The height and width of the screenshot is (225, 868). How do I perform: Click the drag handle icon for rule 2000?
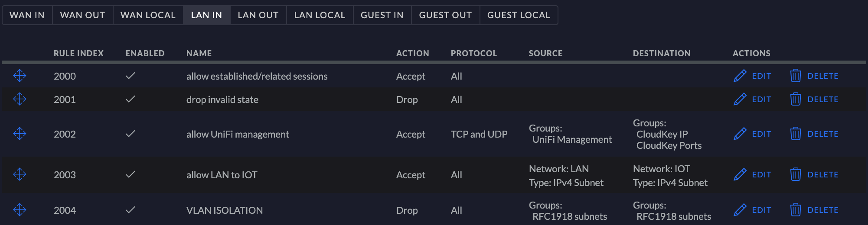(x=20, y=76)
